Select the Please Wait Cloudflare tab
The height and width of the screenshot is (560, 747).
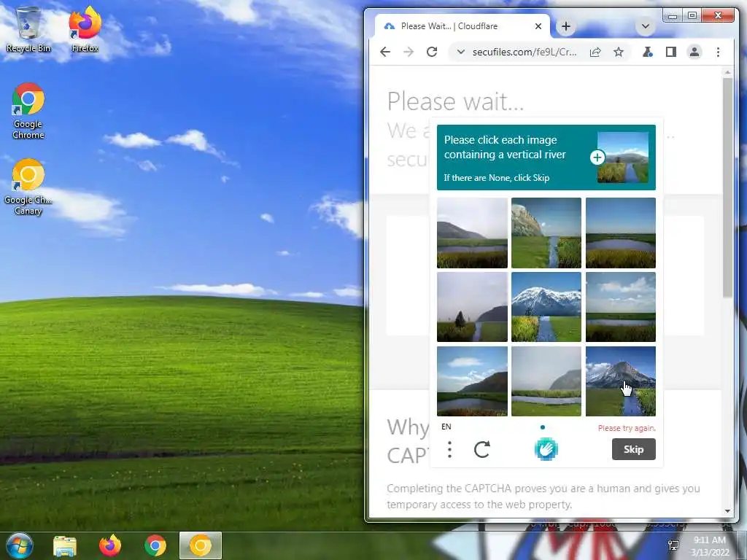pos(462,26)
